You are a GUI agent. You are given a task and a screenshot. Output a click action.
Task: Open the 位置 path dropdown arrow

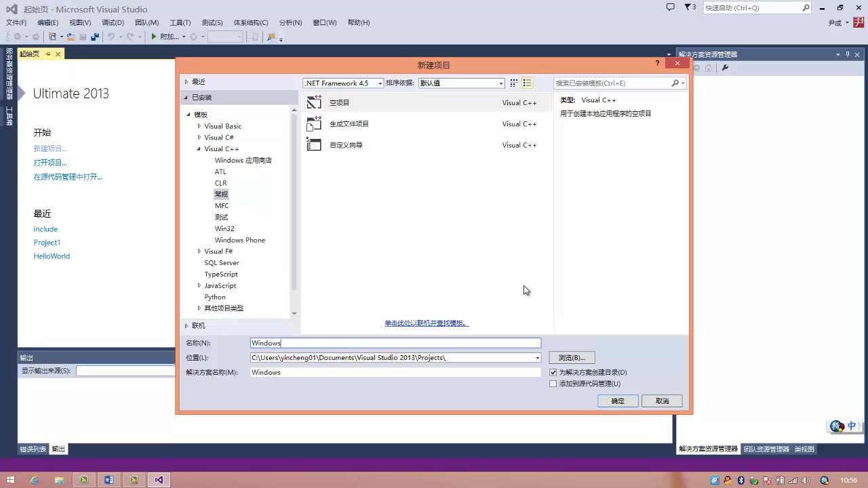point(537,358)
